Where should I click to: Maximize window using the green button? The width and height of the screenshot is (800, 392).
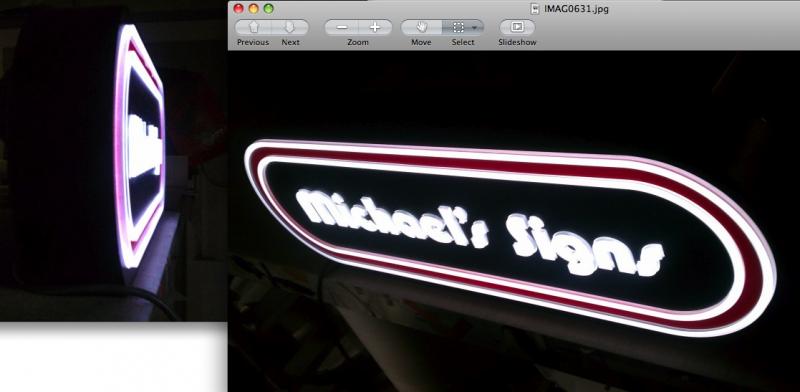click(x=268, y=8)
